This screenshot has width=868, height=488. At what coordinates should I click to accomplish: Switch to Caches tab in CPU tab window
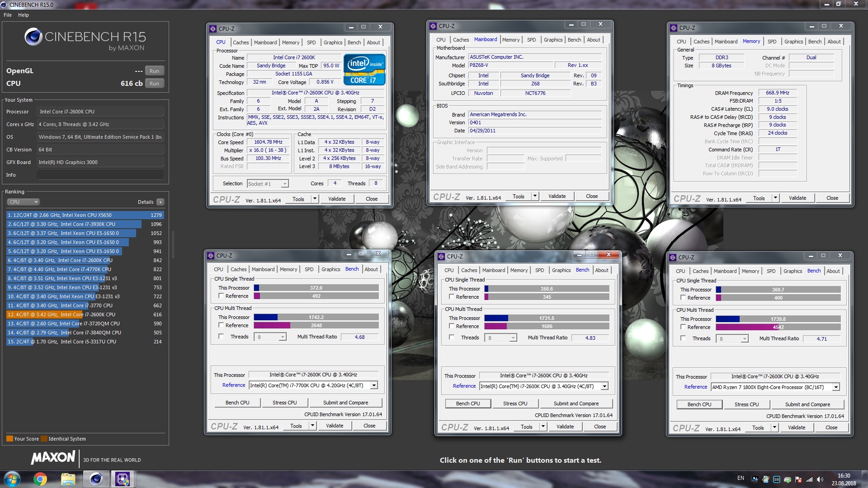[x=241, y=42]
